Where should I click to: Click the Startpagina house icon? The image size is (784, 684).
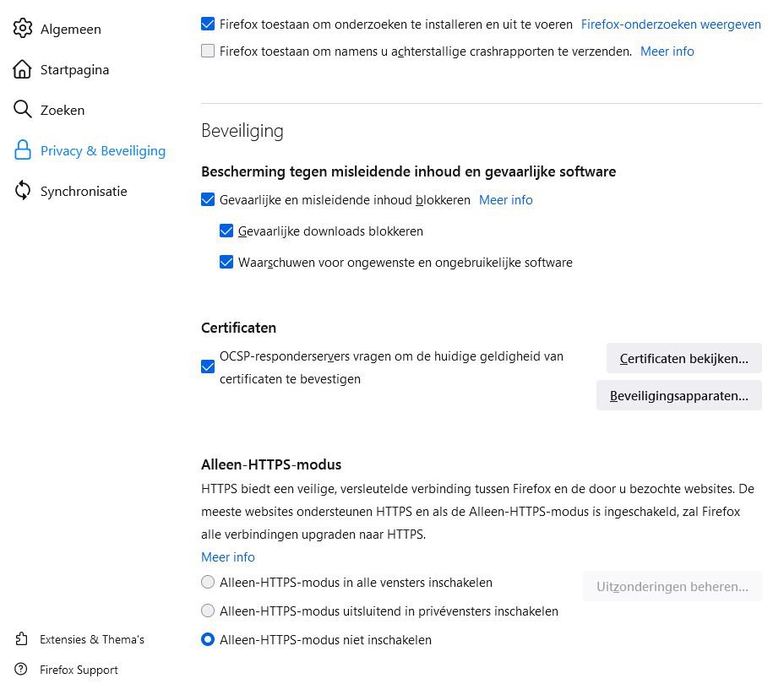click(23, 69)
